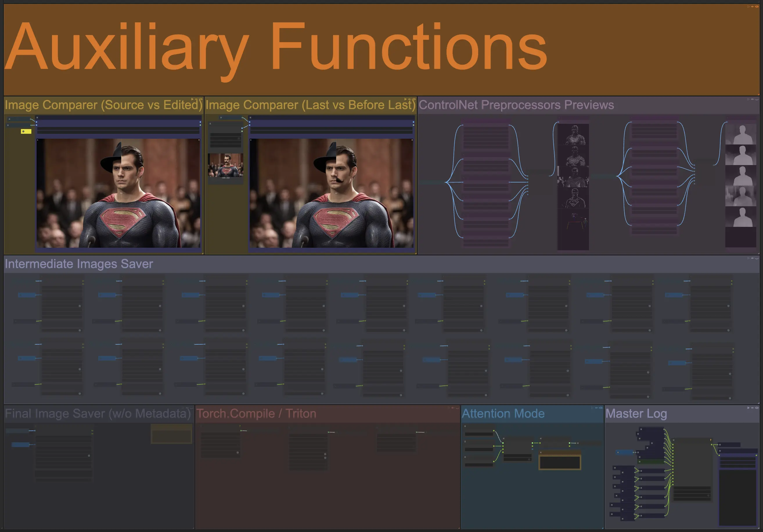The image size is (763, 532).
Task: Collapse the brown-bordered note node in Attention Mode
Action: (541, 452)
